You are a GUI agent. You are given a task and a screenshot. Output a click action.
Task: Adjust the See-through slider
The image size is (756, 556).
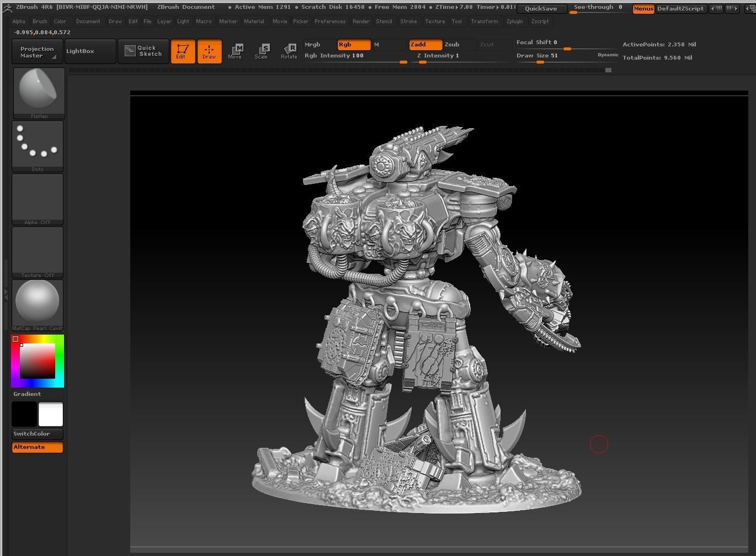pos(599,9)
